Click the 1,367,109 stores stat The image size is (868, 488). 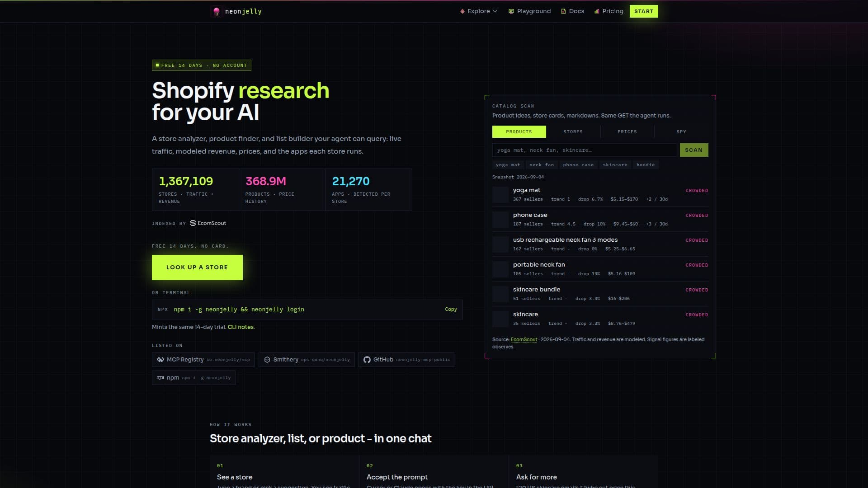(x=195, y=190)
